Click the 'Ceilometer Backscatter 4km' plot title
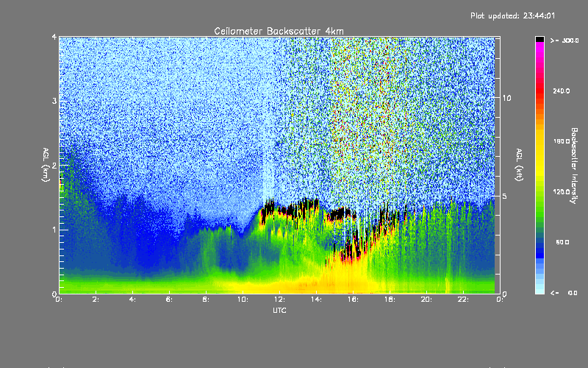This screenshot has width=588, height=368. coord(279,31)
